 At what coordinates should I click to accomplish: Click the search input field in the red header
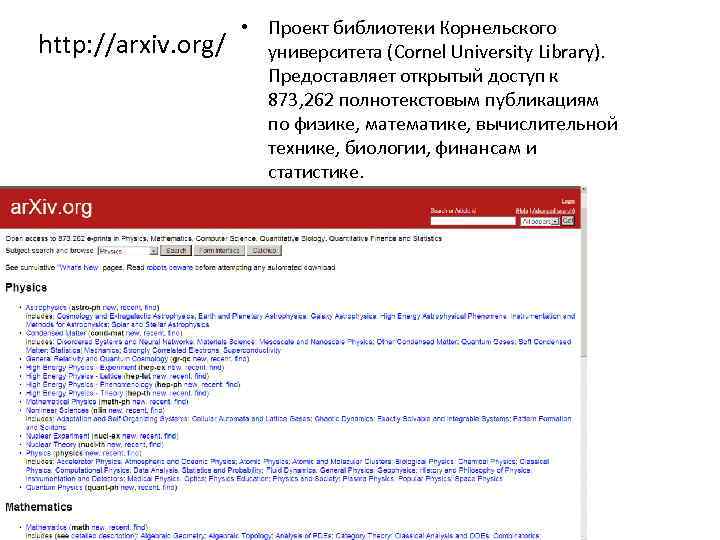[473, 221]
